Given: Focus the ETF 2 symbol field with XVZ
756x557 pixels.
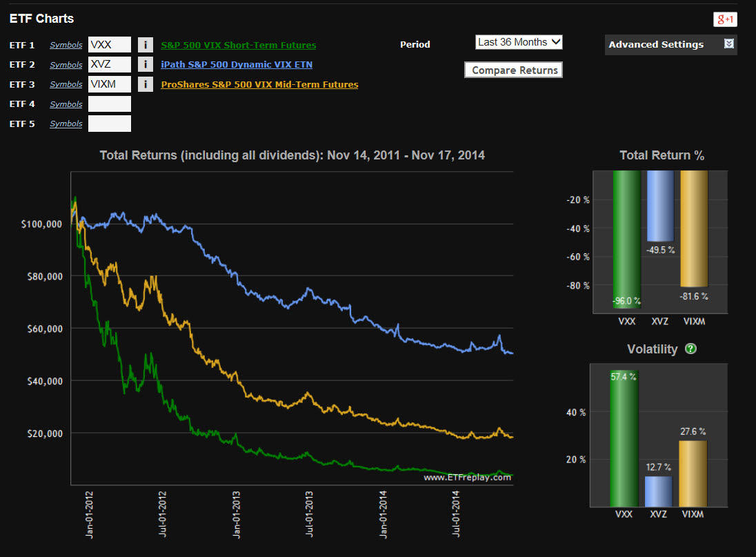Looking at the screenshot, I should 110,64.
